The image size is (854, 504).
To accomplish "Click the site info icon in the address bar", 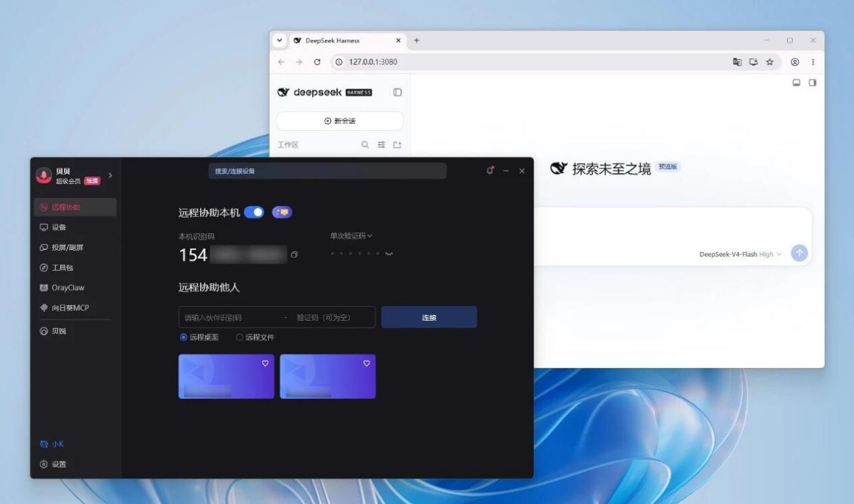I will (340, 62).
